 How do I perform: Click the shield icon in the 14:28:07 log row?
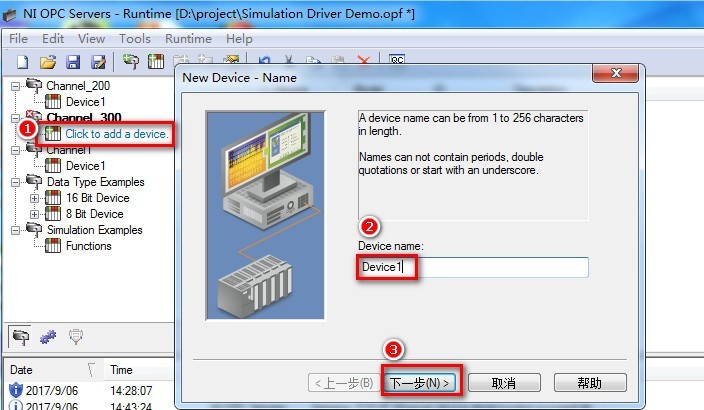point(16,390)
